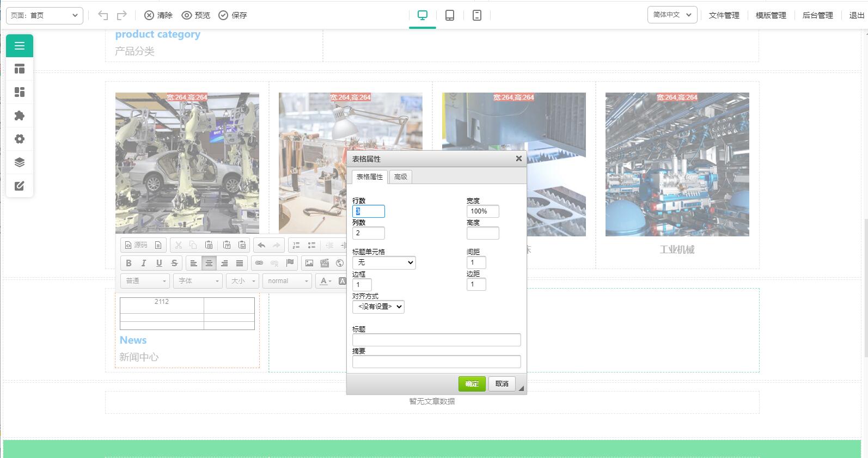The height and width of the screenshot is (458, 868).
Task: Click the undo arrow in top toolbar
Action: tap(103, 15)
